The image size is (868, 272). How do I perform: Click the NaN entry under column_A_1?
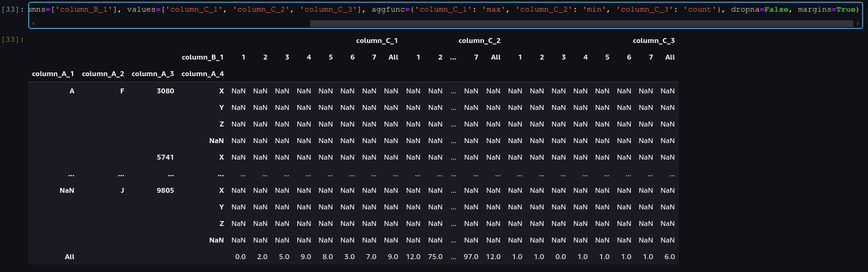(67, 190)
